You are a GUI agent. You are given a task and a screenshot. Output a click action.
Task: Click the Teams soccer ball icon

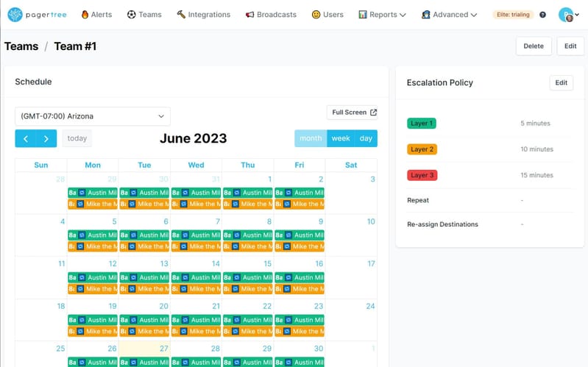[131, 14]
